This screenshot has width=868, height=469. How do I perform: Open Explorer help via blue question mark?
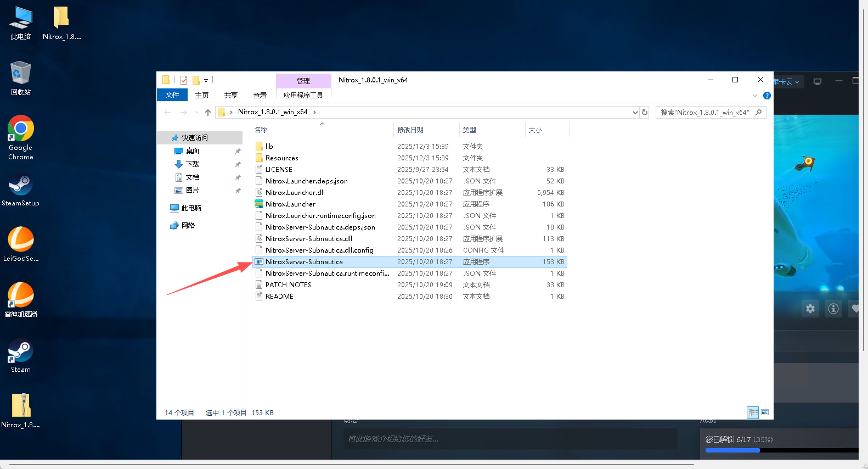pos(767,96)
